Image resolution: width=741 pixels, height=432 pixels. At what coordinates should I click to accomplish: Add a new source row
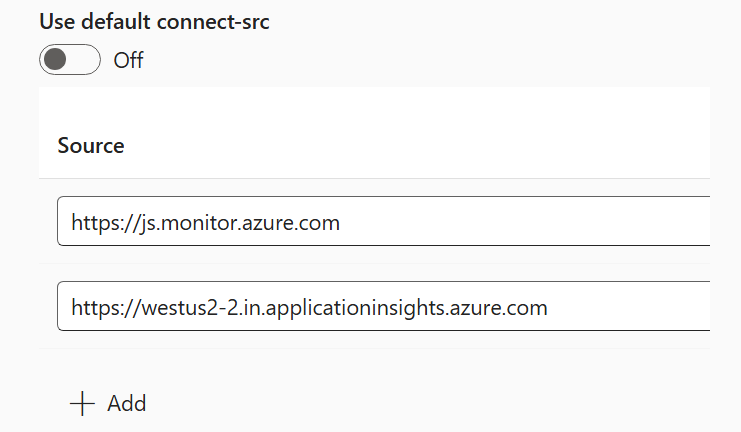click(108, 403)
